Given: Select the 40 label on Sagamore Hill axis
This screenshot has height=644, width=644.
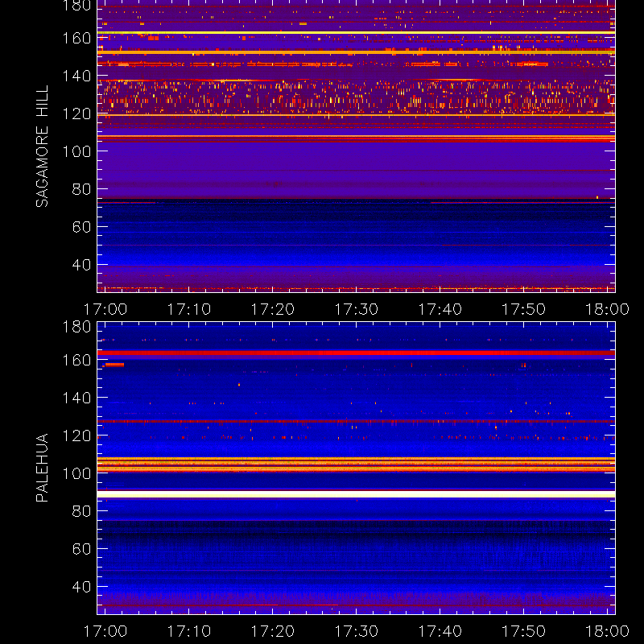Looking at the screenshot, I should pos(81,265).
